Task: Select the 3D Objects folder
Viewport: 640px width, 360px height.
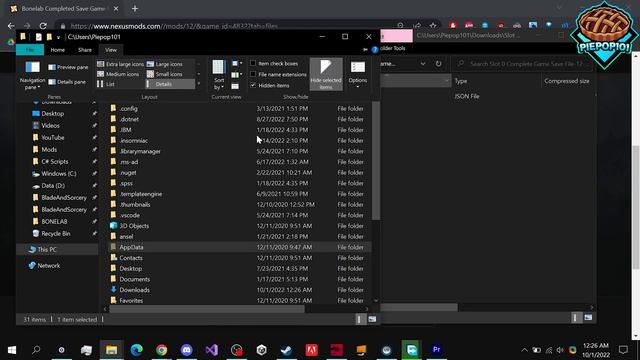Action: click(134, 226)
